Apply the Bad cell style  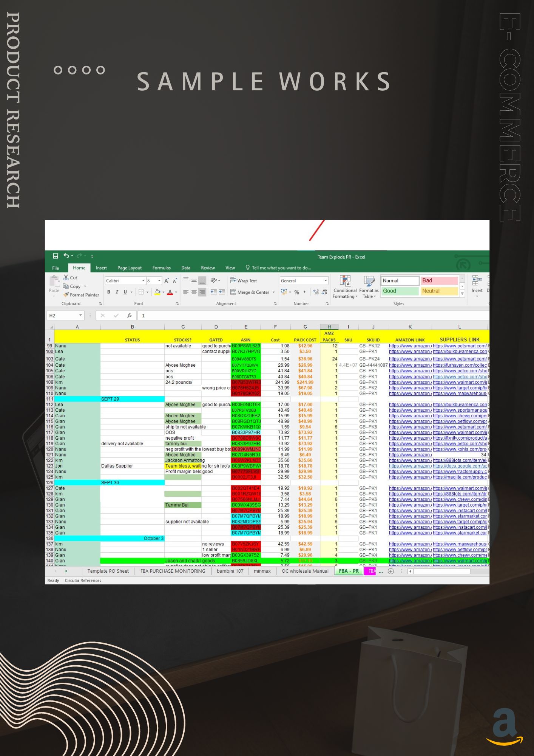[439, 280]
